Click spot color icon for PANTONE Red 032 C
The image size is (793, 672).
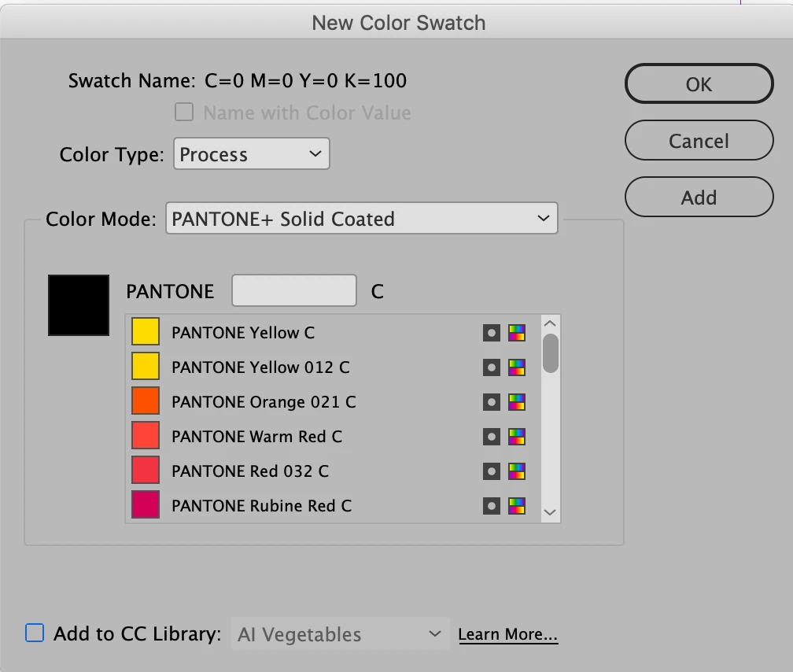click(492, 471)
